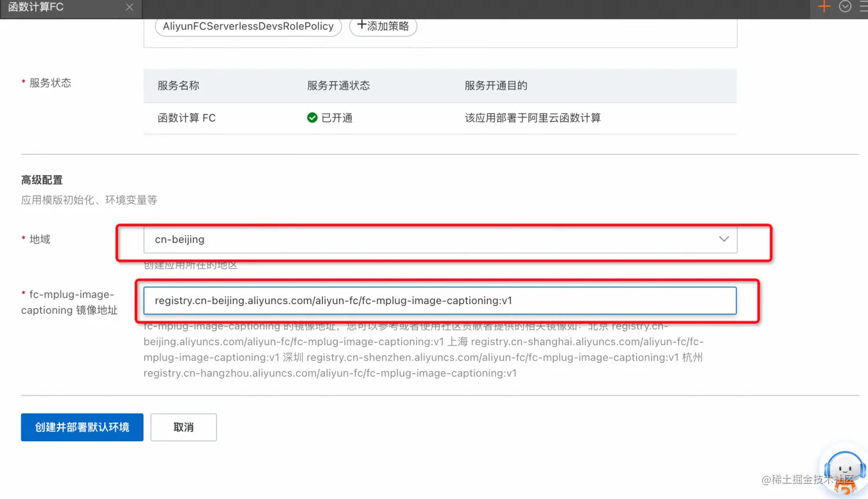This screenshot has height=499, width=868.
Task: Open the chat assistant robot icon
Action: [845, 471]
